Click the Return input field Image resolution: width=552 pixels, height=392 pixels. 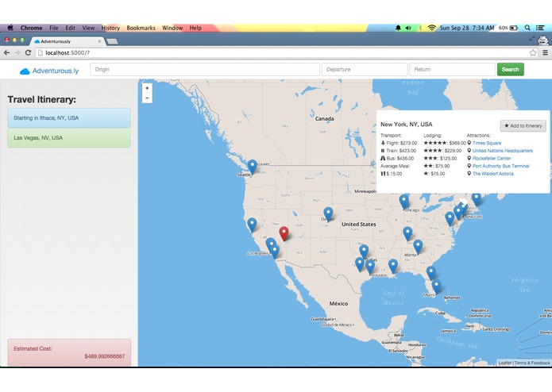pyautogui.click(x=453, y=69)
